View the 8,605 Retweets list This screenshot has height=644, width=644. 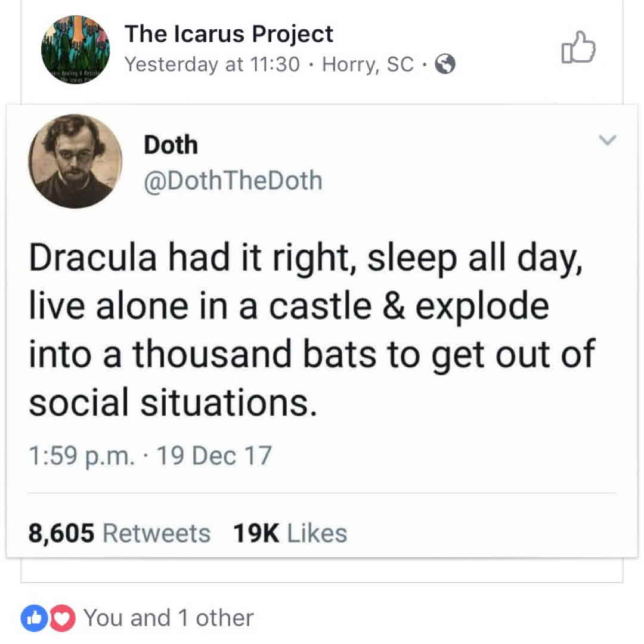pos(119,532)
